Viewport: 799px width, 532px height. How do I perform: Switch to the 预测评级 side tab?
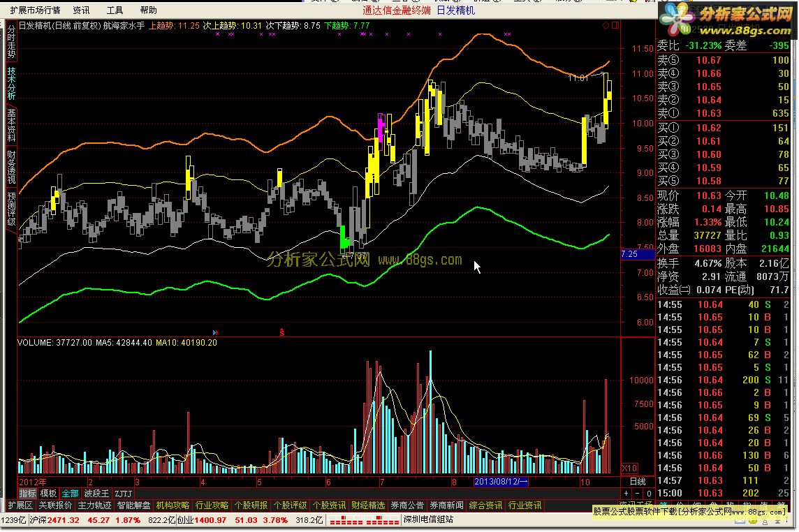pos(11,209)
